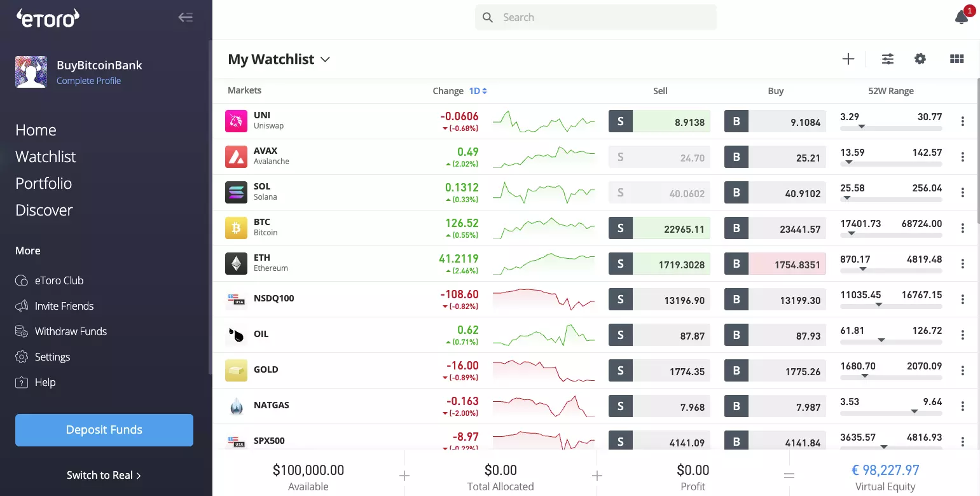Buy BTC at 23441.57
980x496 pixels.
(775, 228)
